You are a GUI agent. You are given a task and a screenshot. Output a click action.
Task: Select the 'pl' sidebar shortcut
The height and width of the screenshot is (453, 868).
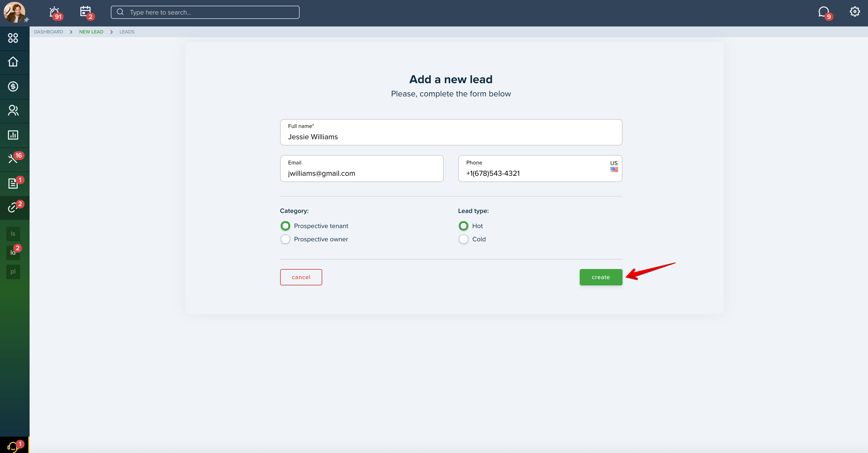(13, 272)
